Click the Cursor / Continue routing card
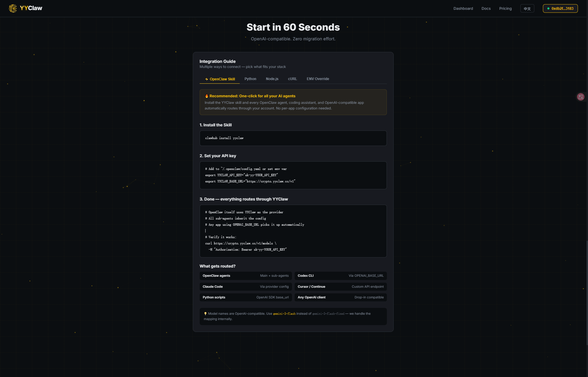588x377 pixels. (340, 287)
